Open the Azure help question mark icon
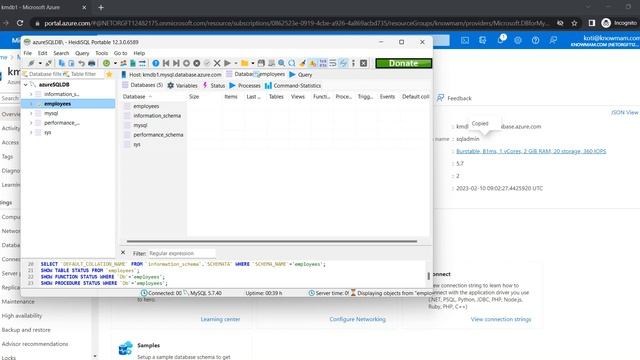This screenshot has height=360, width=640. [536, 40]
